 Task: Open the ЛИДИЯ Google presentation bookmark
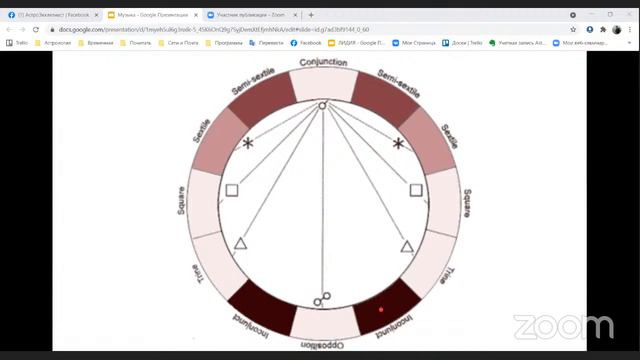click(x=356, y=43)
